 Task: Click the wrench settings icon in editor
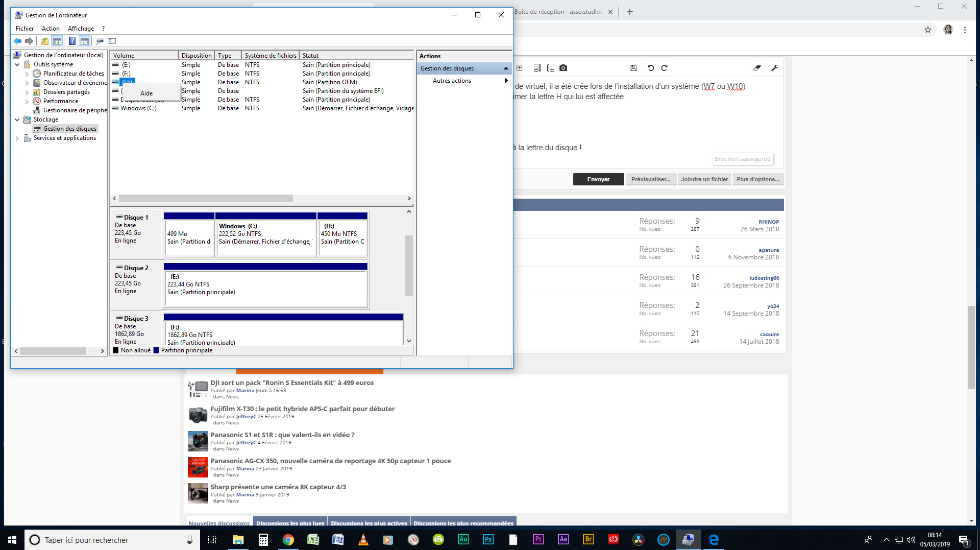pos(774,68)
